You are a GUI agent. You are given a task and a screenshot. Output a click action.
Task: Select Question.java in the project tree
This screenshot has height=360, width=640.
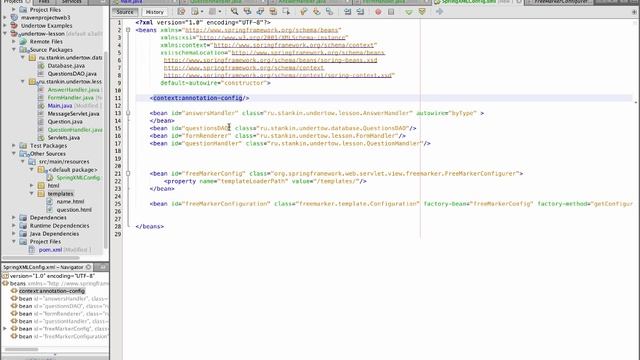pyautogui.click(x=65, y=122)
